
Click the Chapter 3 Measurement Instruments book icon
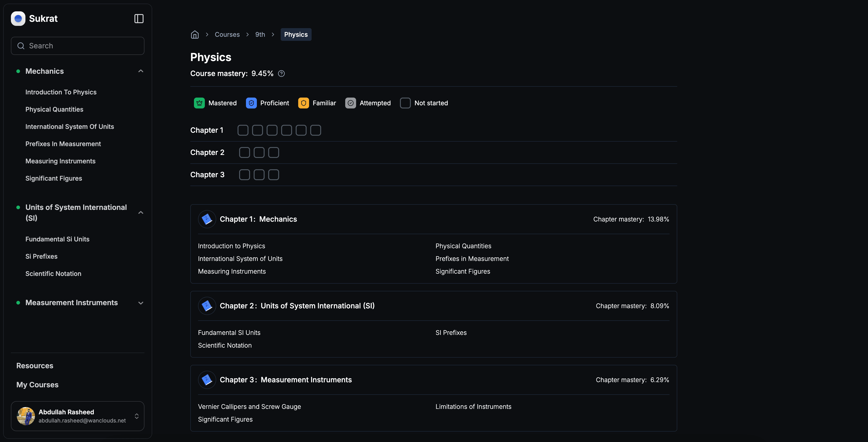tap(207, 379)
